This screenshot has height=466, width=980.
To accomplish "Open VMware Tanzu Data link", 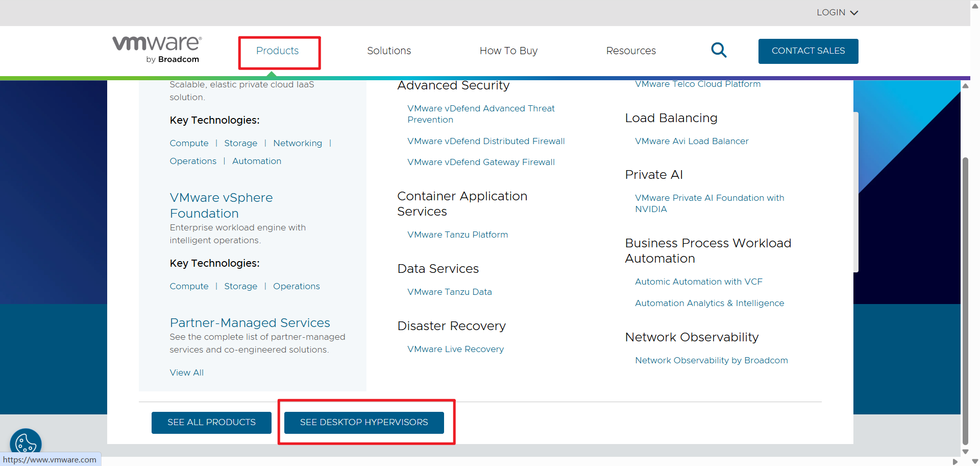I will (x=449, y=292).
